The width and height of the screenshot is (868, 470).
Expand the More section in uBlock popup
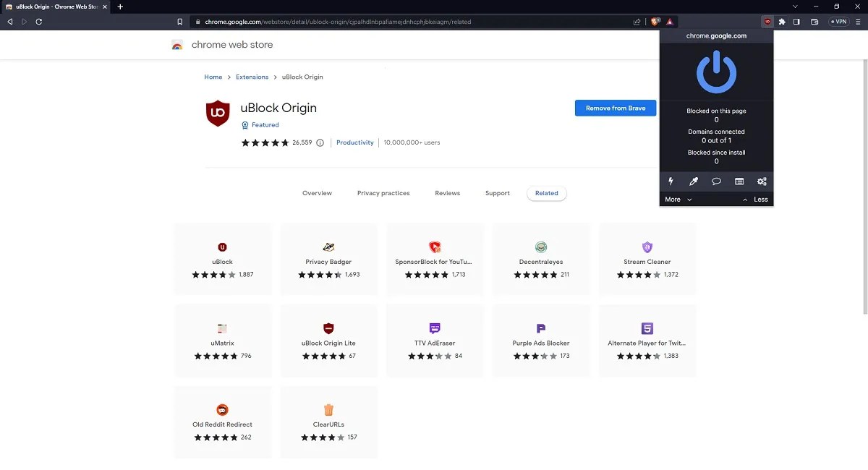click(677, 199)
